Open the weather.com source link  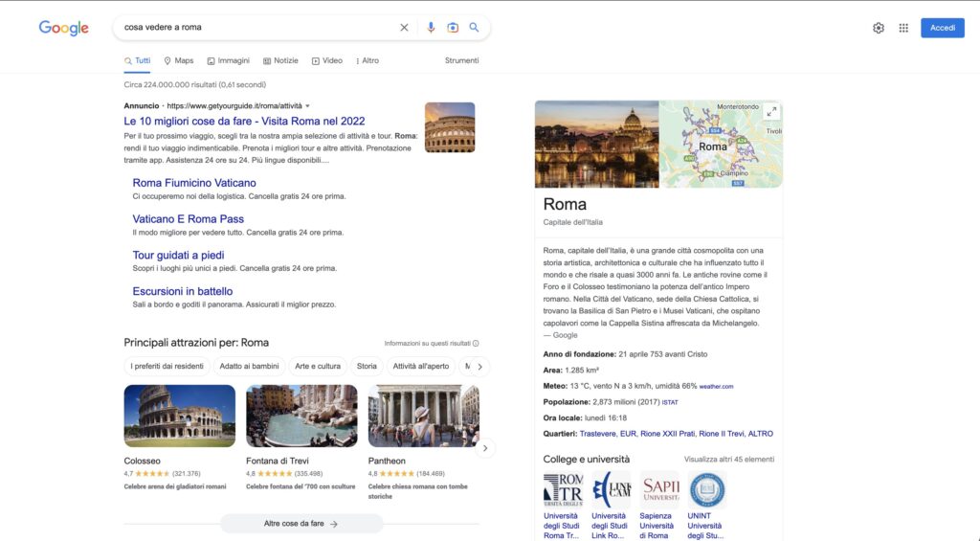pyautogui.click(x=716, y=387)
